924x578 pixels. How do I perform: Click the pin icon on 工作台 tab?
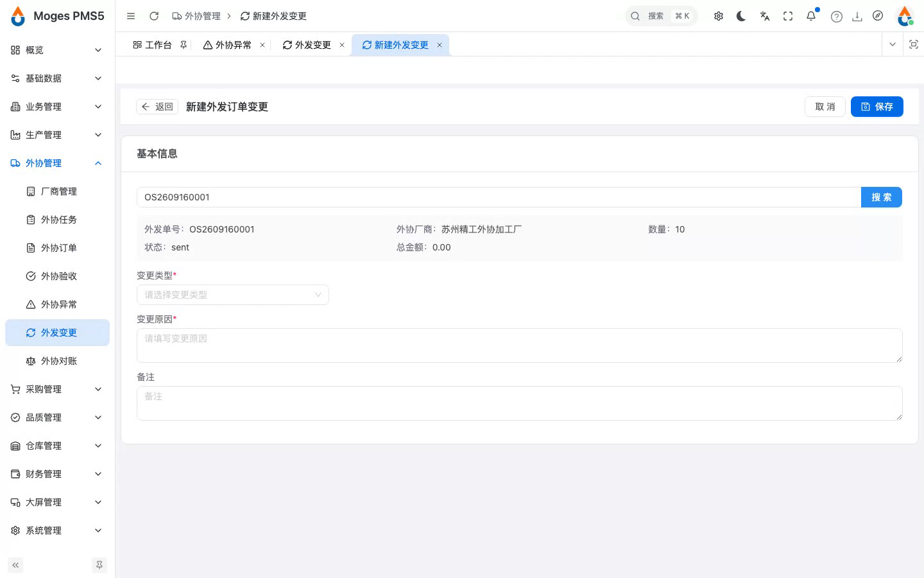tap(184, 45)
